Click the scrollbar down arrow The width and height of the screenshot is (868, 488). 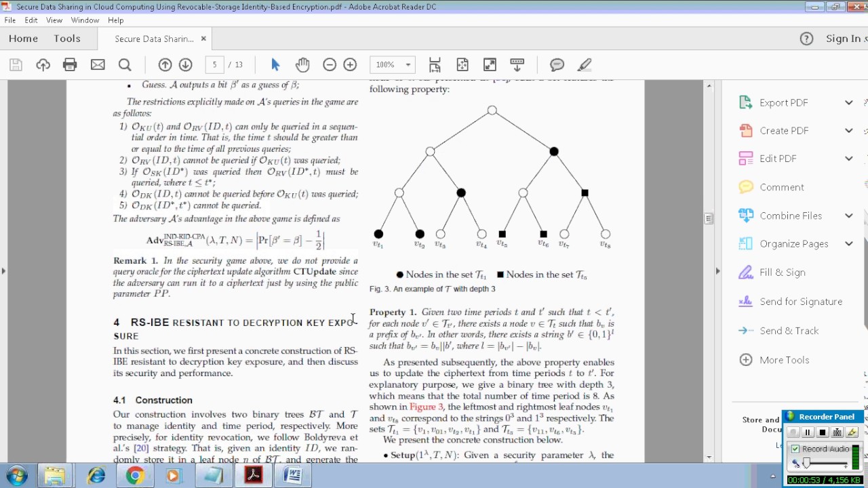709,457
